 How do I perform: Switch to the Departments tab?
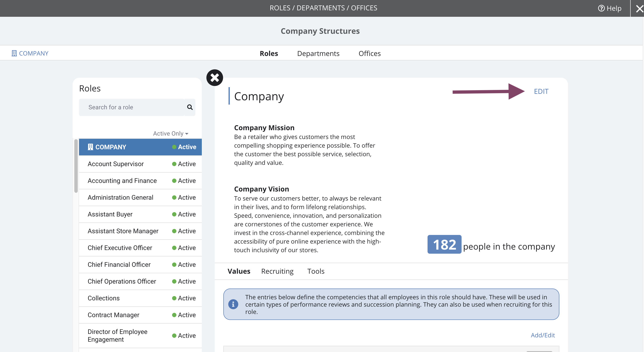click(x=318, y=53)
